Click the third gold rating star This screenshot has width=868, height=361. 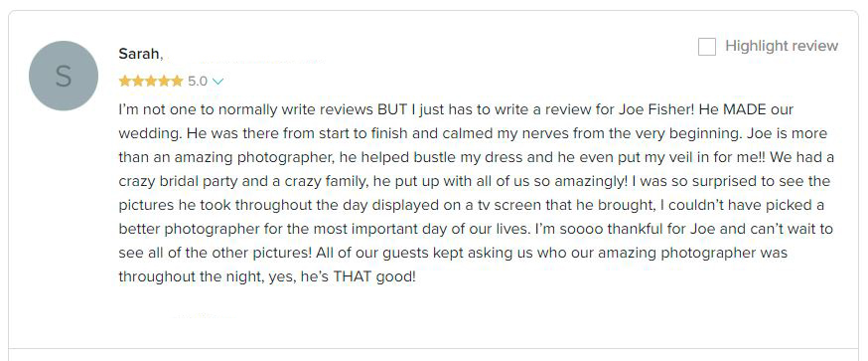click(151, 82)
